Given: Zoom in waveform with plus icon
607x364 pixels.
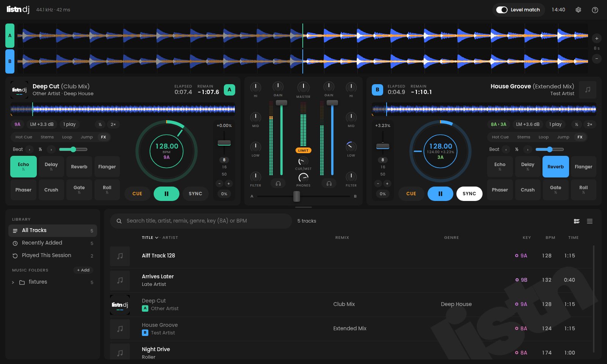Looking at the screenshot, I should (597, 38).
